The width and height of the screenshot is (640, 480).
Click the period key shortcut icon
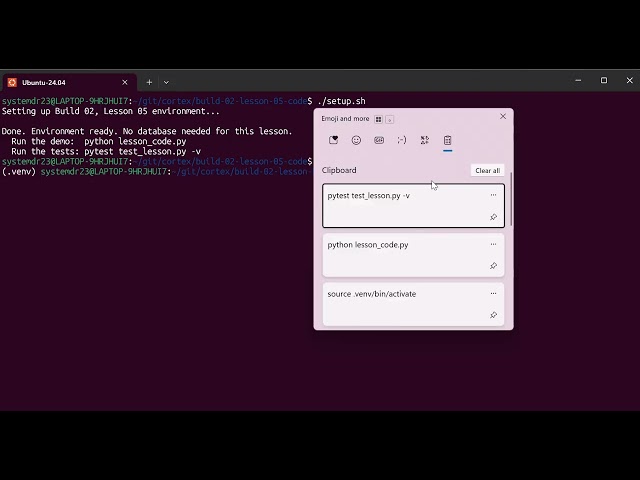point(389,119)
